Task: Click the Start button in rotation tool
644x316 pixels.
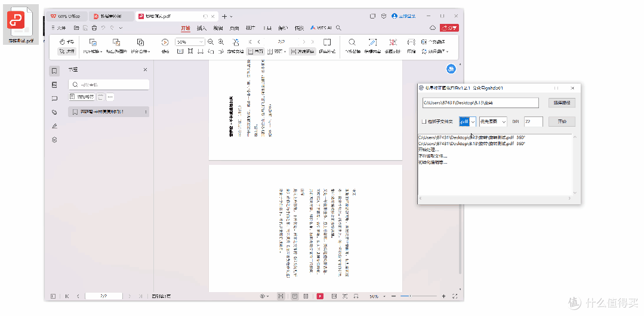Action: [x=562, y=122]
